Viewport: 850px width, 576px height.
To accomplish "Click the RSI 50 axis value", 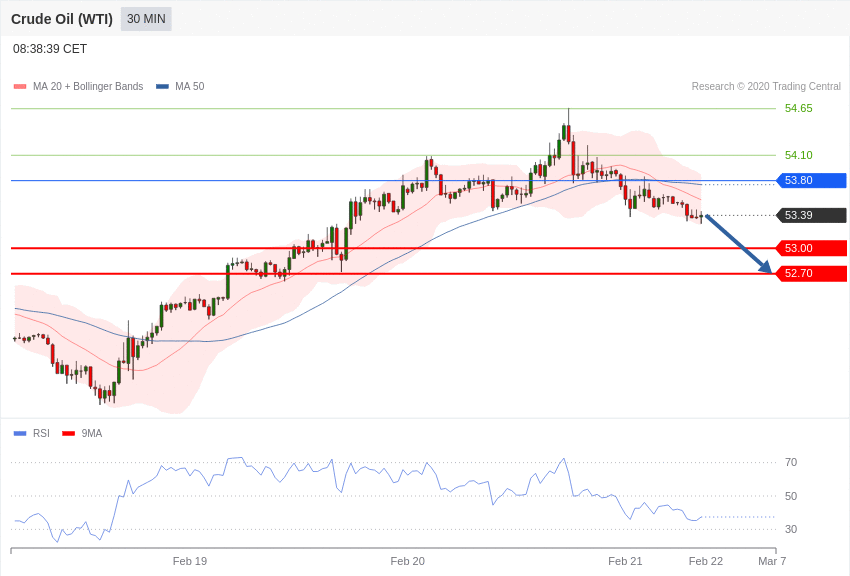I will [791, 496].
